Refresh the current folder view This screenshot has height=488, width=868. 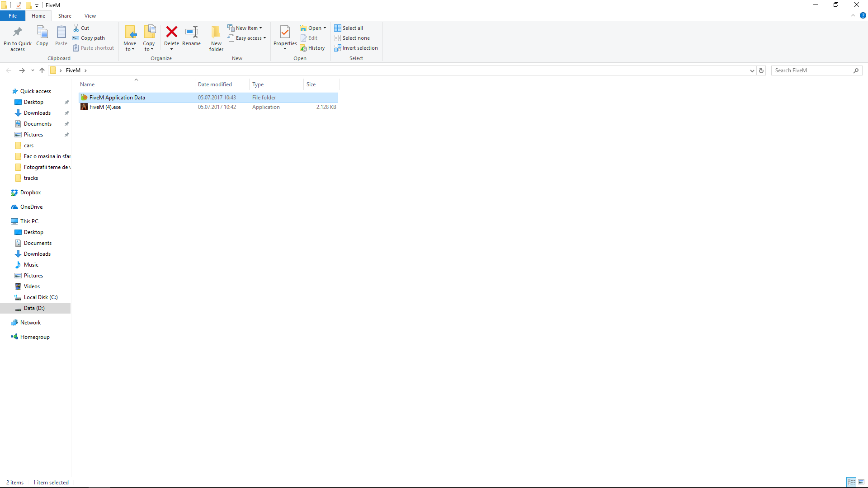(761, 70)
